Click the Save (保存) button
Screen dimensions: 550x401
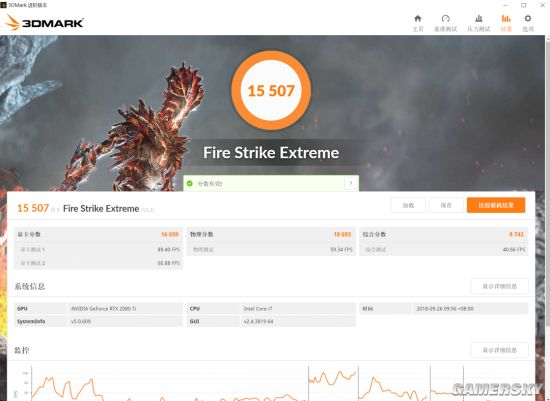pos(446,205)
